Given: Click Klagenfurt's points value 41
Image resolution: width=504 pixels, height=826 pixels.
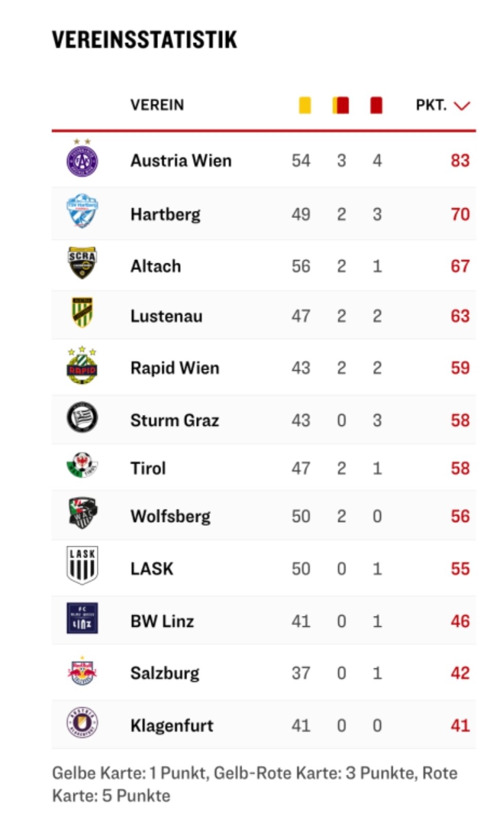Looking at the screenshot, I should [x=460, y=726].
